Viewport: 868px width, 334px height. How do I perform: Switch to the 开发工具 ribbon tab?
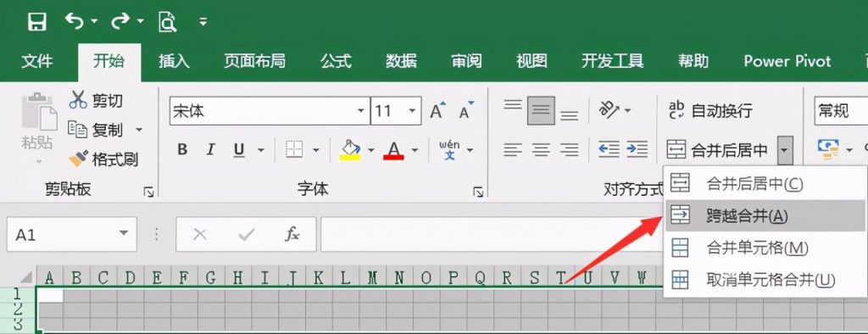[x=612, y=61]
